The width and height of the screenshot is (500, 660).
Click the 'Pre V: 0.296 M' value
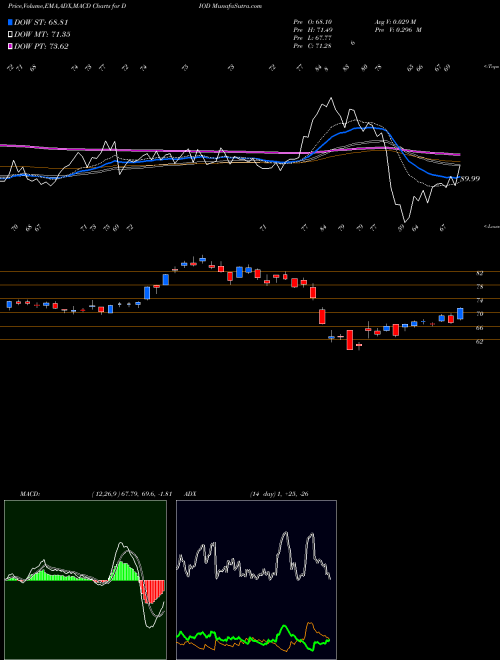(398, 30)
